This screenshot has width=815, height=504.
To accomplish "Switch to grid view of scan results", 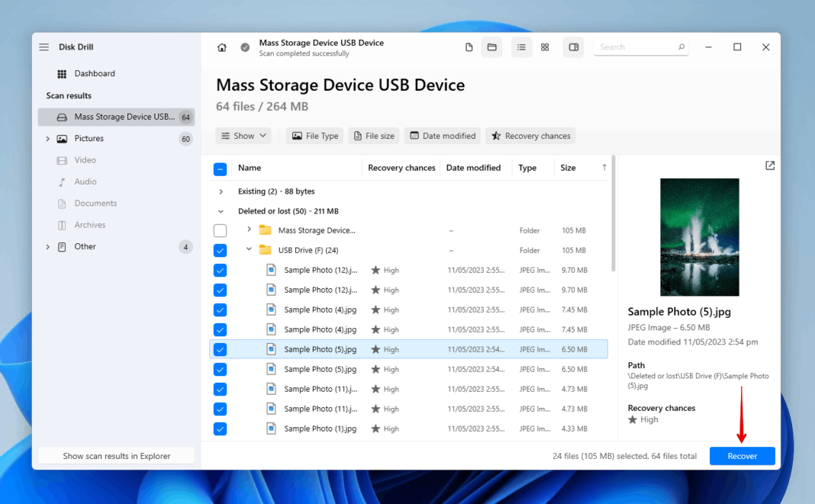I will 545,47.
